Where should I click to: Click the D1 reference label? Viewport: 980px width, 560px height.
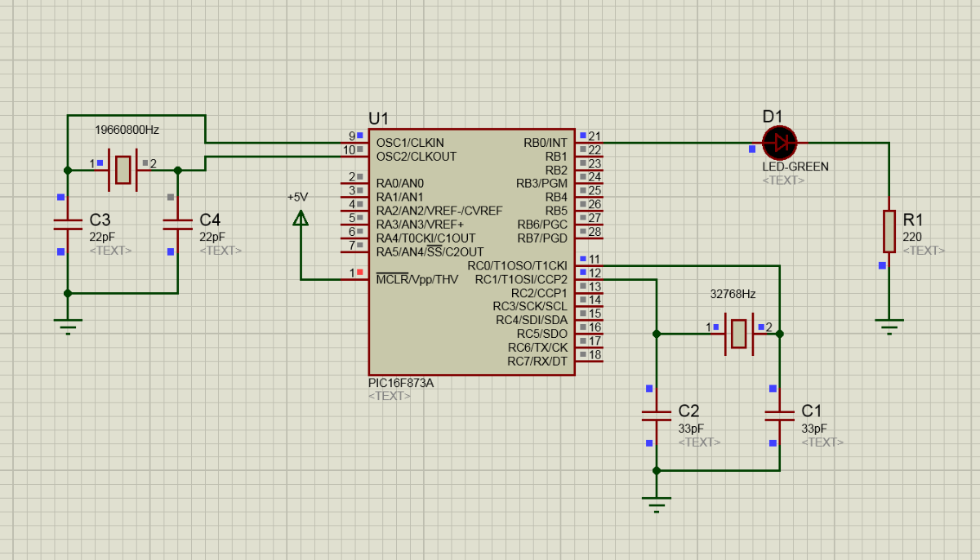tap(773, 116)
